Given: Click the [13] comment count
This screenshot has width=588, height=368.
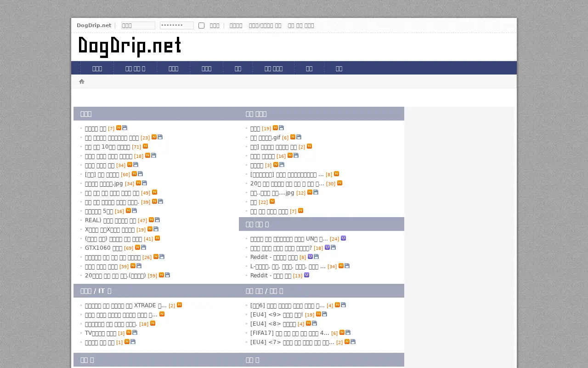Looking at the screenshot, I should point(298,276).
